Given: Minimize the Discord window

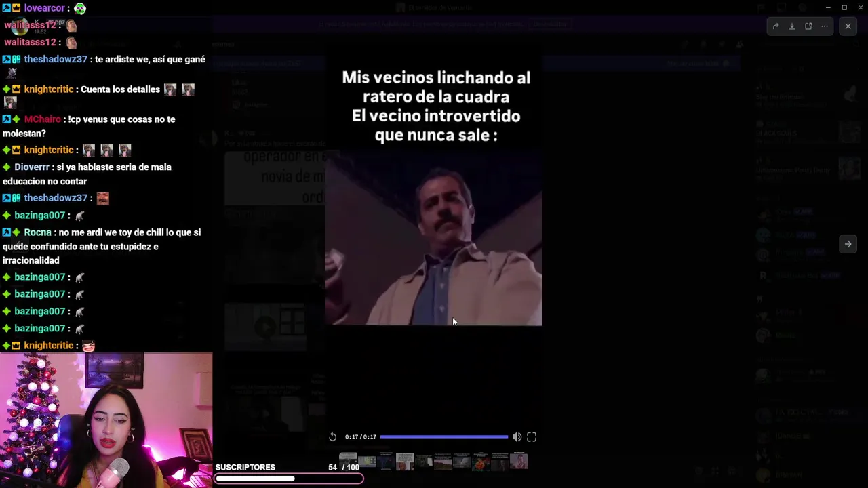Looking at the screenshot, I should point(827,7).
